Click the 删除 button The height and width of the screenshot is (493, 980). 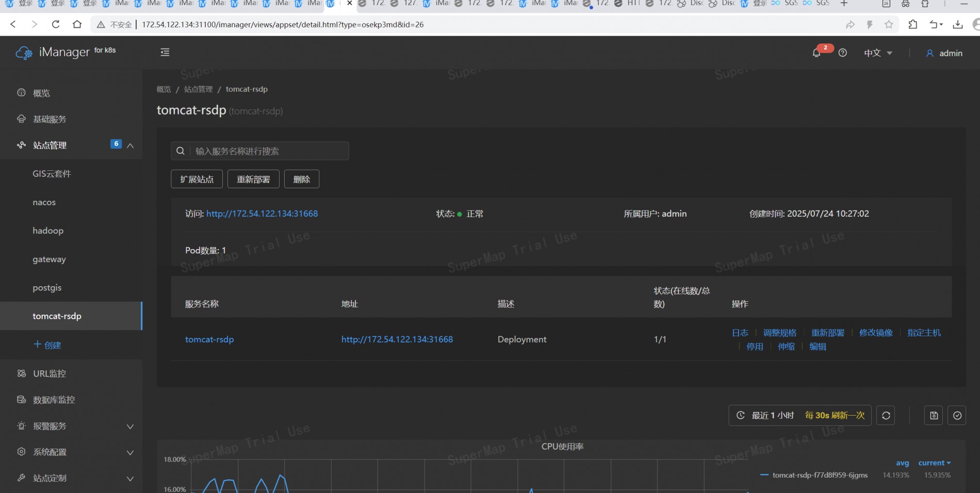click(302, 179)
